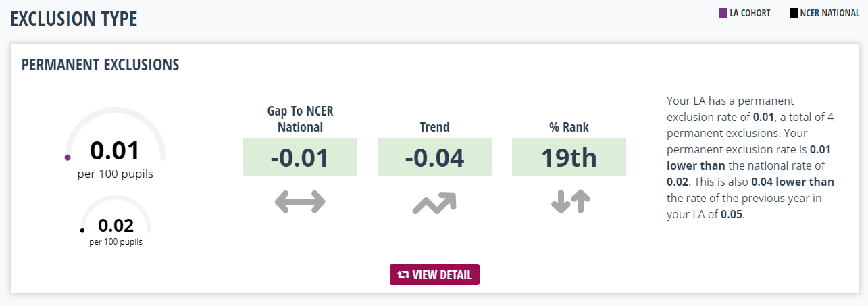
Task: Click the retweet icon on View Detail
Action: [403, 275]
